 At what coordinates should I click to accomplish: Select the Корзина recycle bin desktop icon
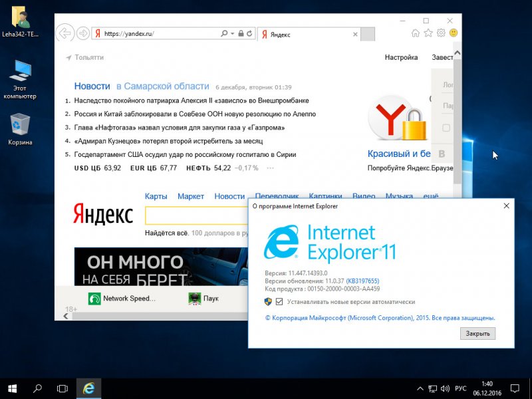(21, 129)
